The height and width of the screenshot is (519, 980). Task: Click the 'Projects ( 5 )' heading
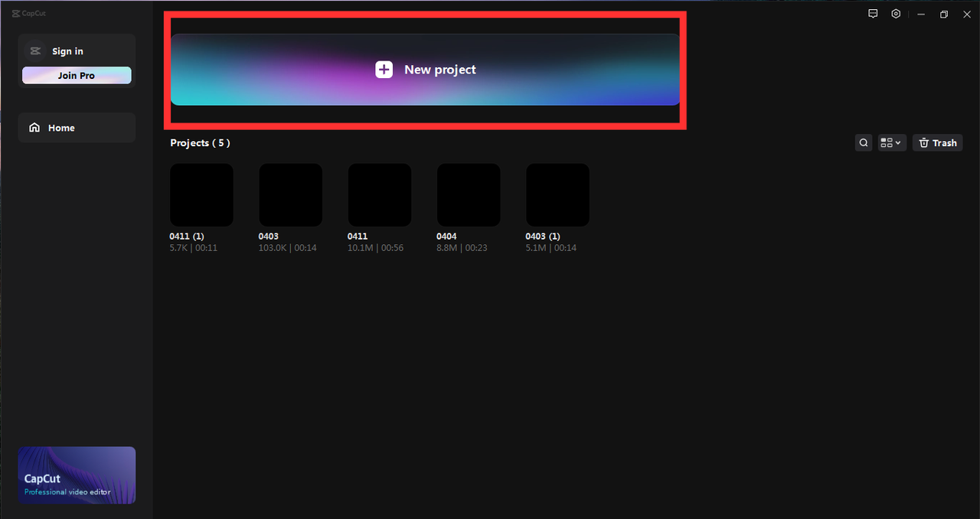(x=200, y=143)
